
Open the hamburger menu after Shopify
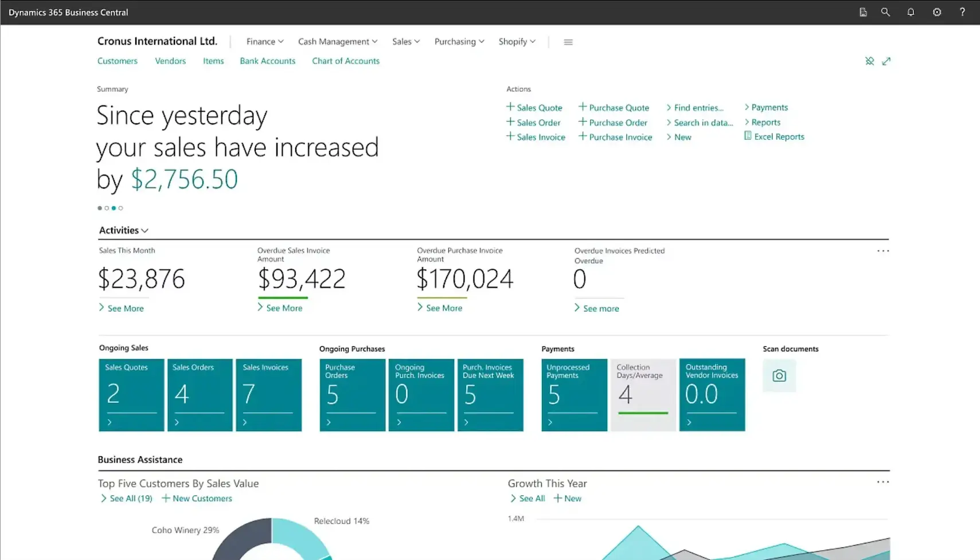click(x=568, y=42)
